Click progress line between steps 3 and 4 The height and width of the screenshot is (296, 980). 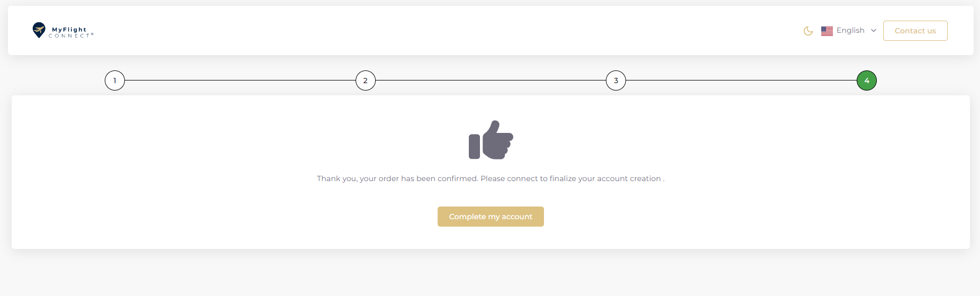[x=741, y=80]
